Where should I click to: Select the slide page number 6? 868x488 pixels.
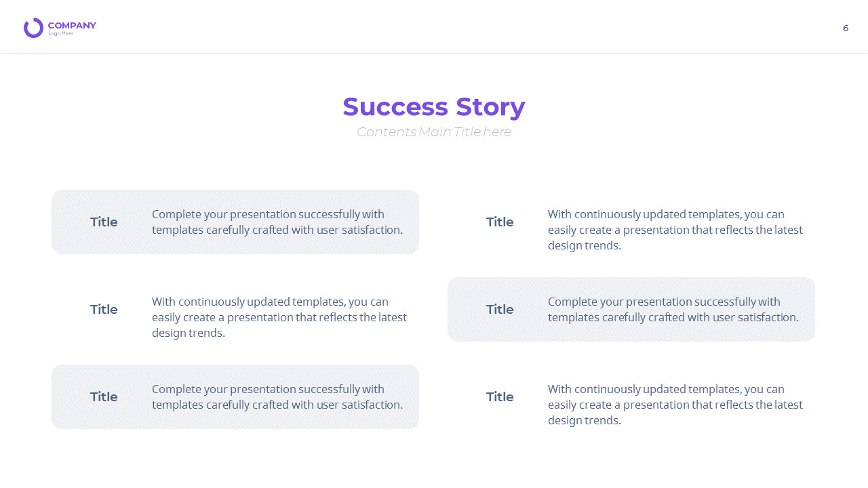pos(846,28)
